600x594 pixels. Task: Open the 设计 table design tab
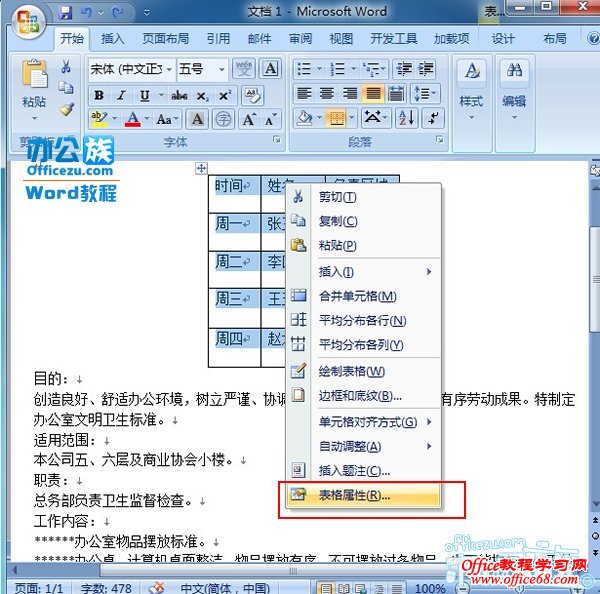(x=503, y=39)
